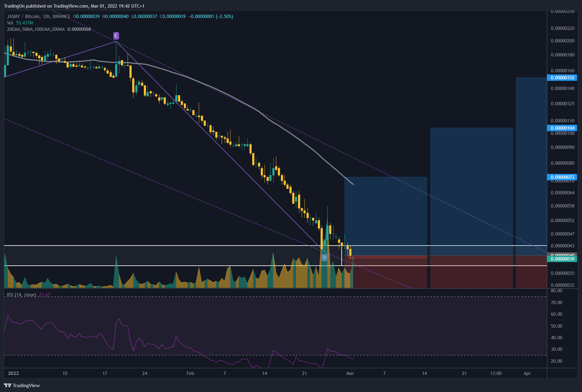The image size is (582, 392).
Task: Select the blue profit box reaching 0.00000152
Action: [531, 167]
